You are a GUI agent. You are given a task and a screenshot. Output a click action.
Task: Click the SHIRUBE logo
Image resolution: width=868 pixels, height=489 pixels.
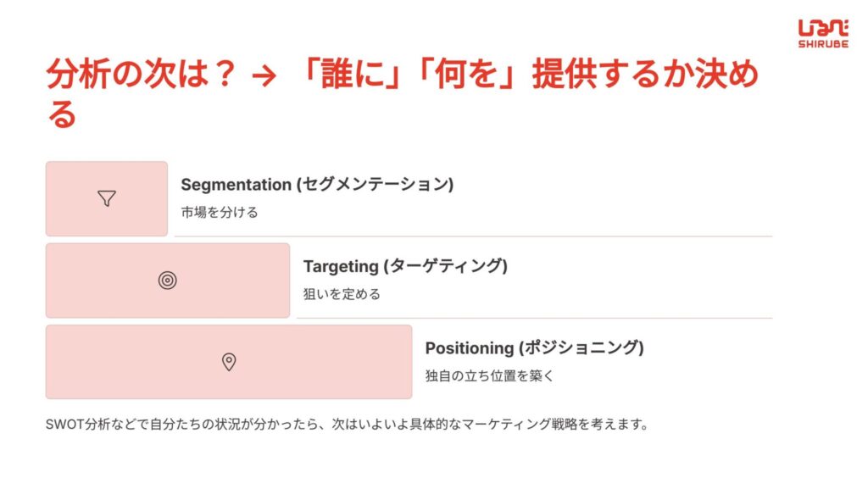[x=822, y=34]
